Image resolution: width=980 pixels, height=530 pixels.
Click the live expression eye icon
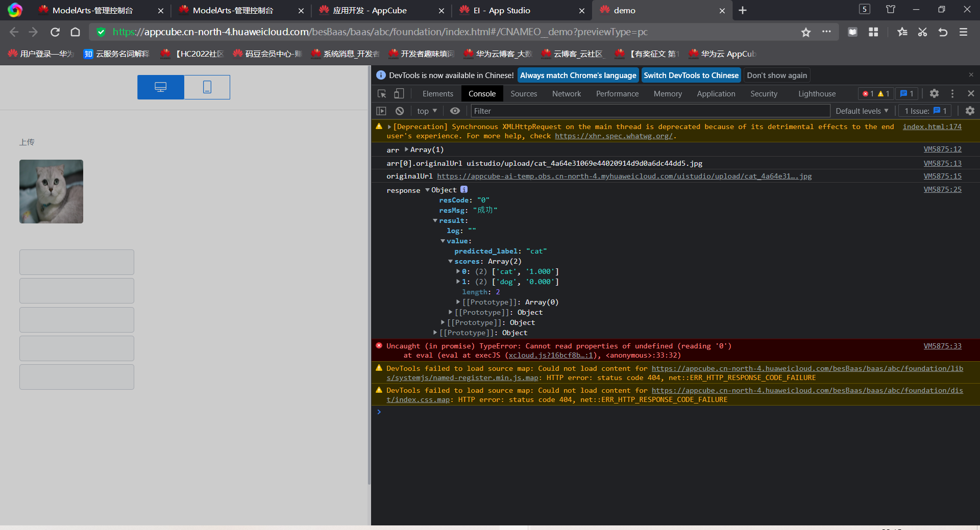pyautogui.click(x=455, y=111)
